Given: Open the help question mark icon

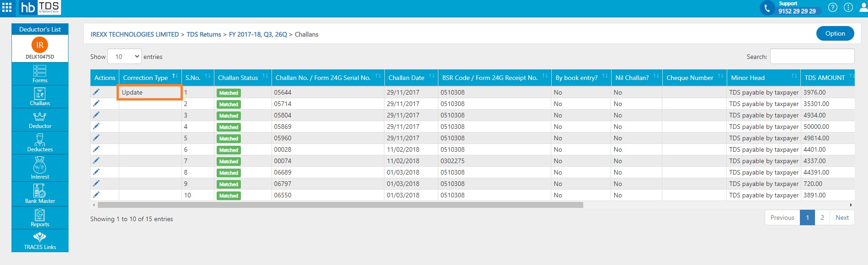Looking at the screenshot, I should point(833,7).
